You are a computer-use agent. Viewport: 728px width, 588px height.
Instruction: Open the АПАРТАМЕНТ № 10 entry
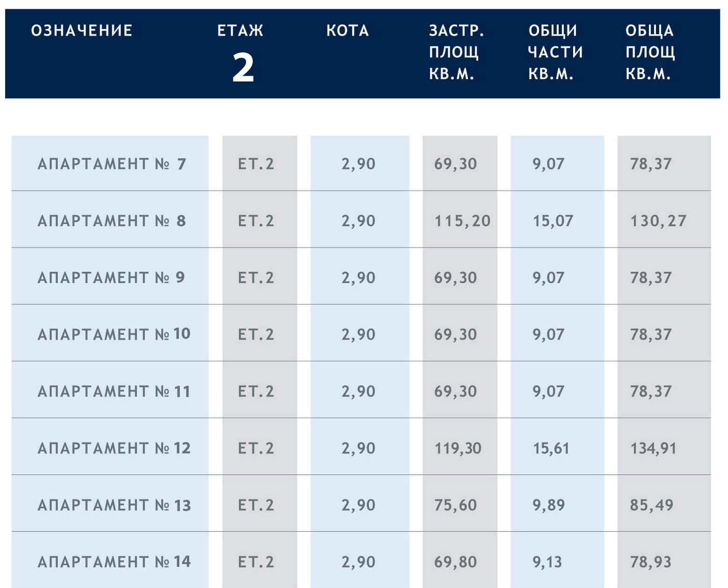[114, 334]
